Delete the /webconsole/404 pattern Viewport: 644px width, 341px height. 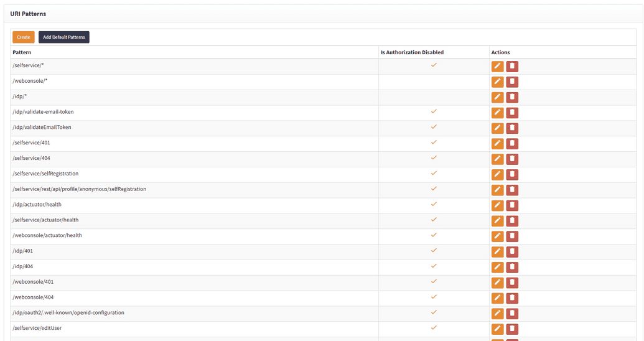(x=512, y=298)
